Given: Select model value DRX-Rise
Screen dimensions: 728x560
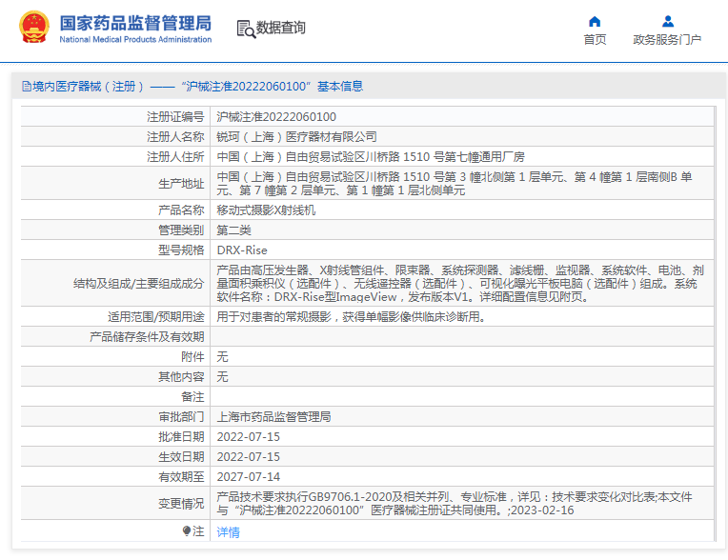Looking at the screenshot, I should (x=242, y=250).
